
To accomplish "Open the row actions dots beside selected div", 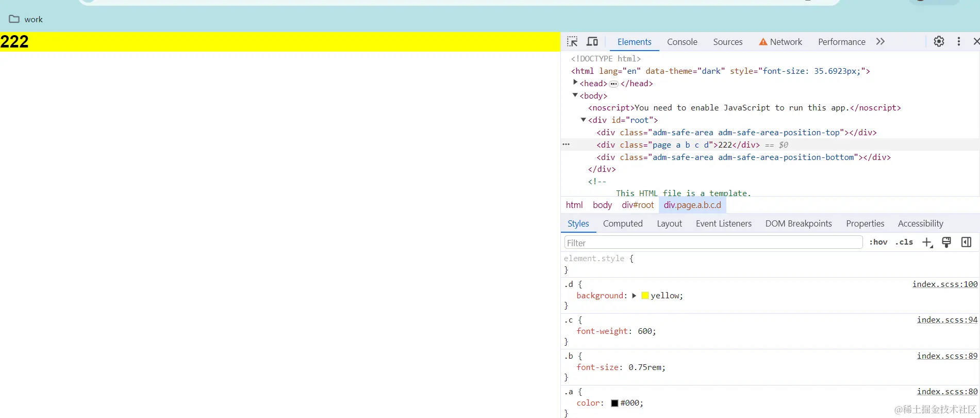I will pyautogui.click(x=566, y=144).
